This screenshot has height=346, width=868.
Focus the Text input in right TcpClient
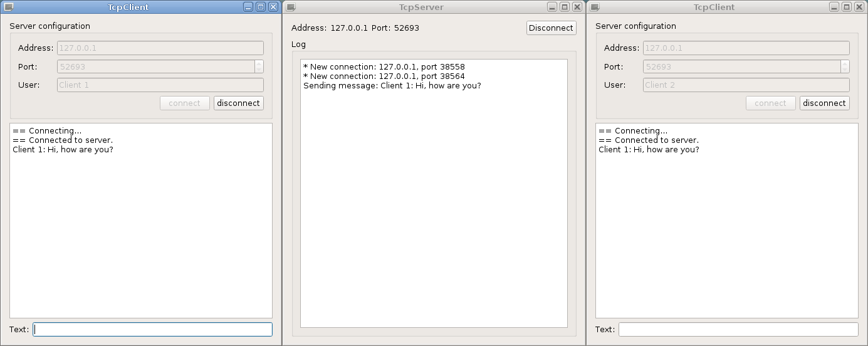pos(738,329)
